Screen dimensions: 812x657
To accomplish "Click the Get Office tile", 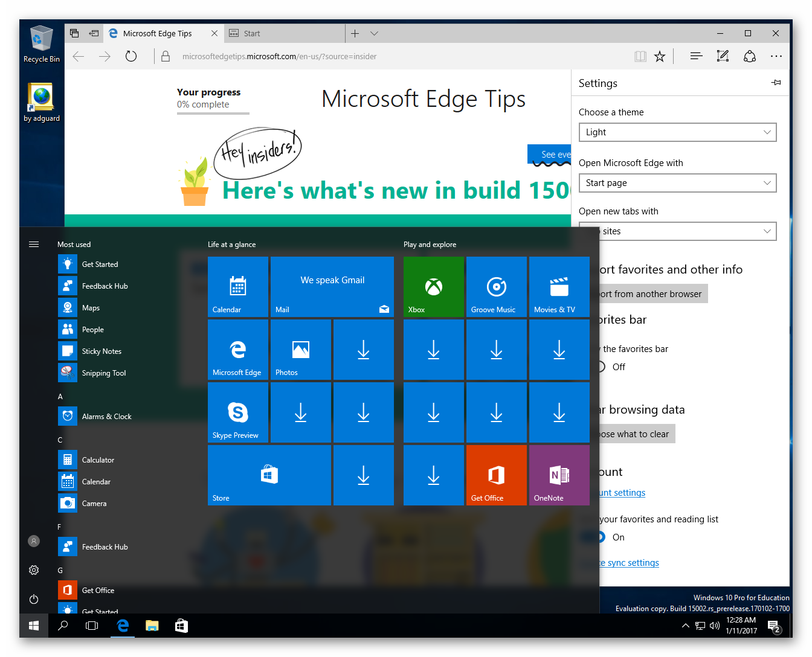I will pyautogui.click(x=497, y=475).
